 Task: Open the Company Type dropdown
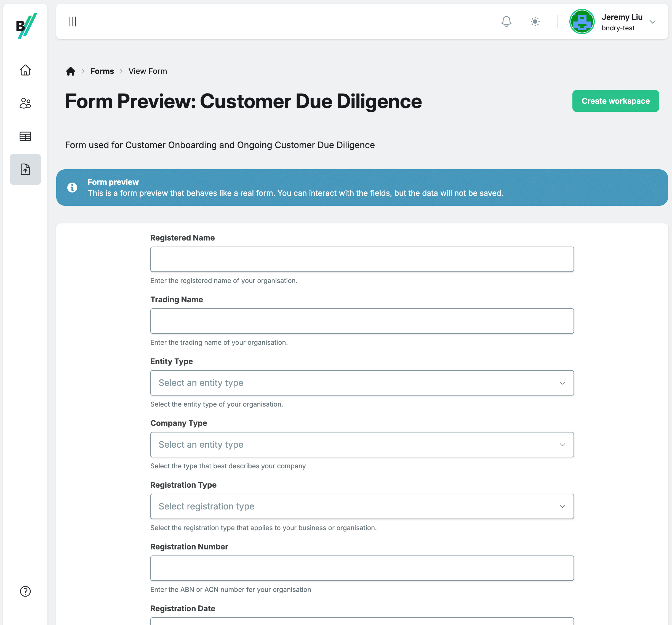[x=362, y=445]
